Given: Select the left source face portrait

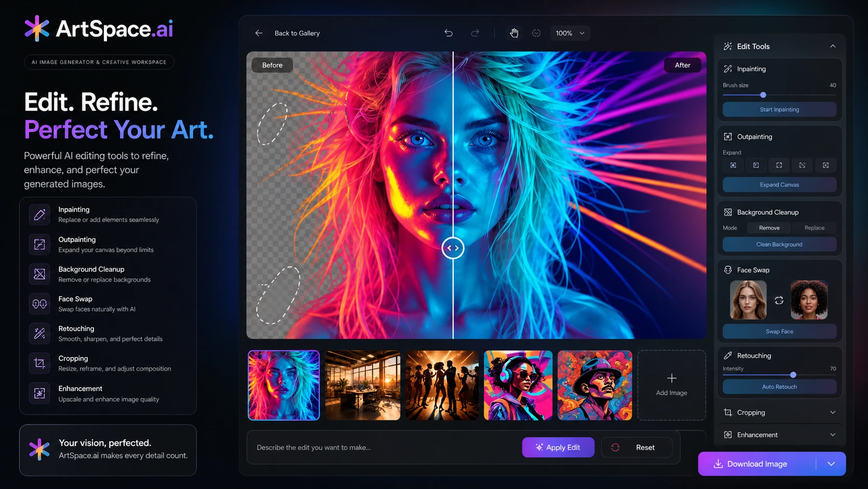Looking at the screenshot, I should pos(748,300).
